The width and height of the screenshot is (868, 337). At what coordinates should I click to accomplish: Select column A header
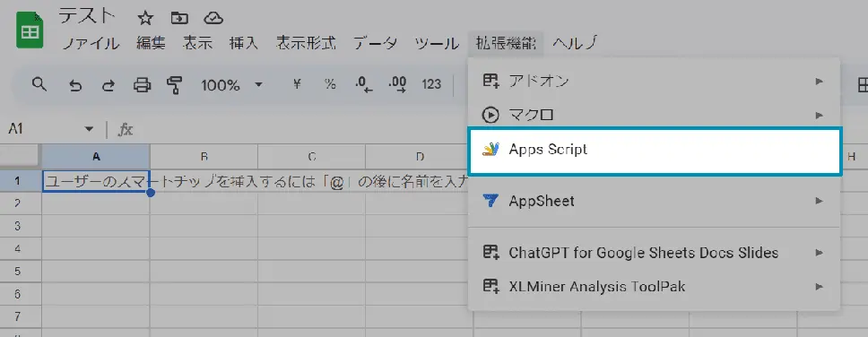click(x=96, y=157)
